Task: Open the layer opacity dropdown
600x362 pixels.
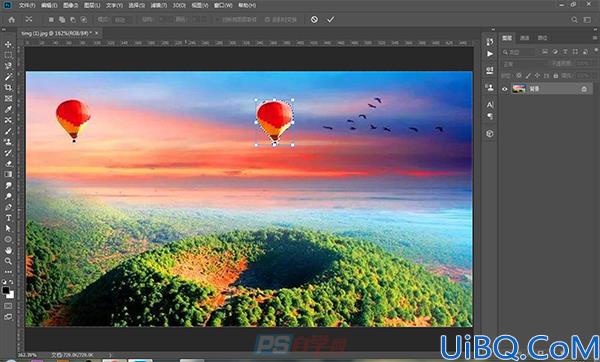Action: tap(583, 64)
